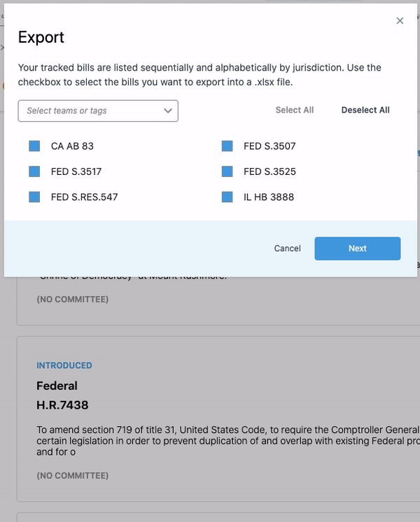The width and height of the screenshot is (420, 522).
Task: Close the Export dialog with X icon
Action: (x=400, y=21)
